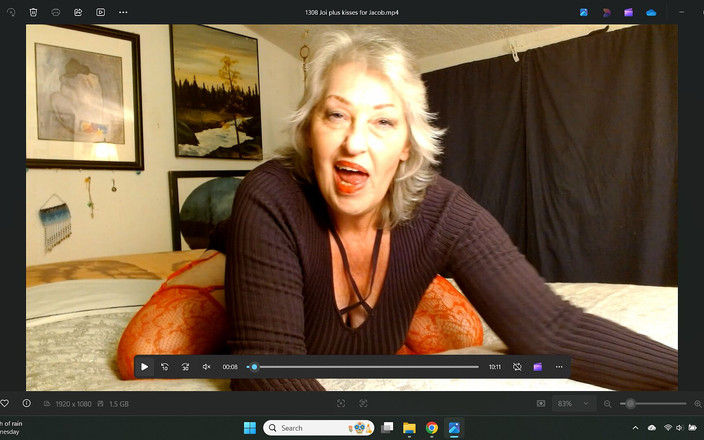Toggle repeat playback off icon
704x440 pixels.
pos(517,367)
